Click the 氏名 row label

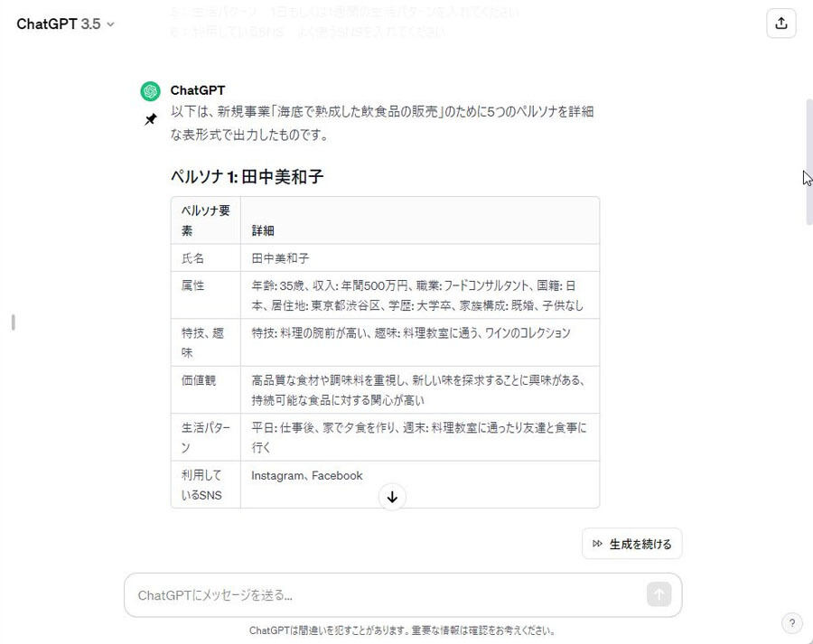(206, 257)
